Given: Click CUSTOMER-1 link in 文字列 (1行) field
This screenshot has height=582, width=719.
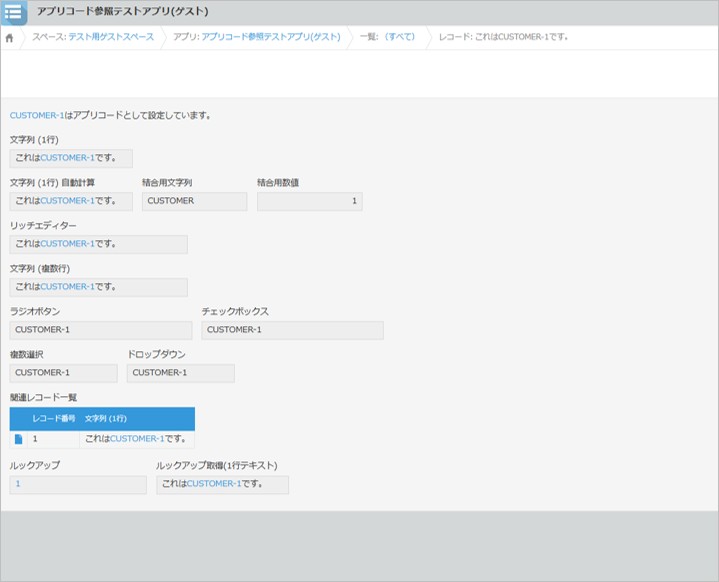Looking at the screenshot, I should [x=67, y=158].
